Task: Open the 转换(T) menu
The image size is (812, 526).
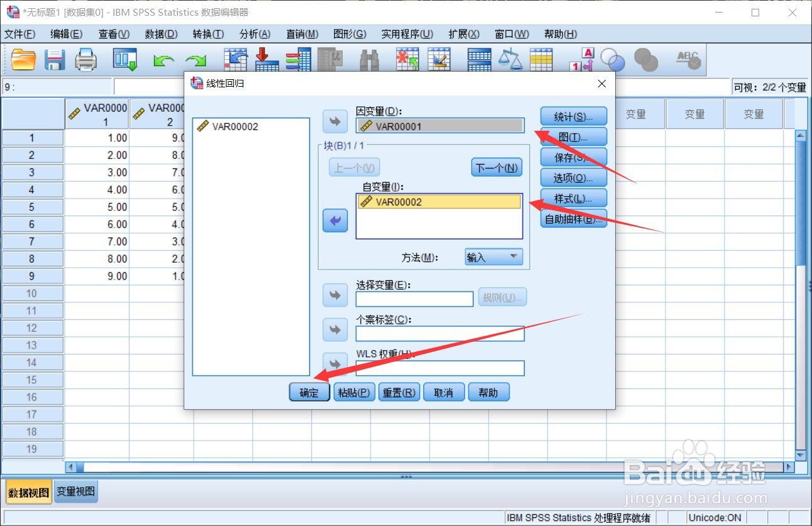Action: pos(208,34)
